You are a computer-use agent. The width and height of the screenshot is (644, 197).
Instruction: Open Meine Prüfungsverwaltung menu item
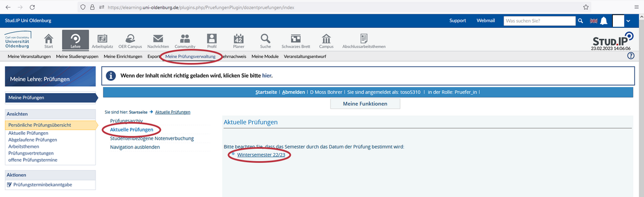[x=191, y=56]
